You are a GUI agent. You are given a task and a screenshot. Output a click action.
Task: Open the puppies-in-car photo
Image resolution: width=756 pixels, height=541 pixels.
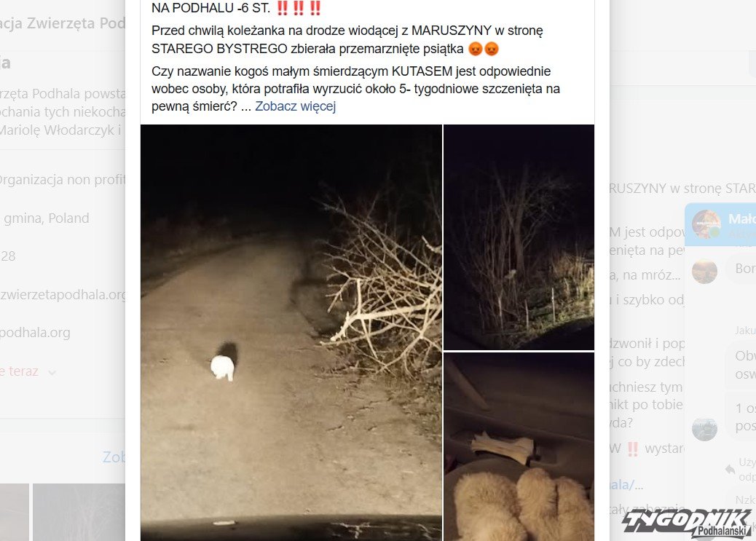519,447
